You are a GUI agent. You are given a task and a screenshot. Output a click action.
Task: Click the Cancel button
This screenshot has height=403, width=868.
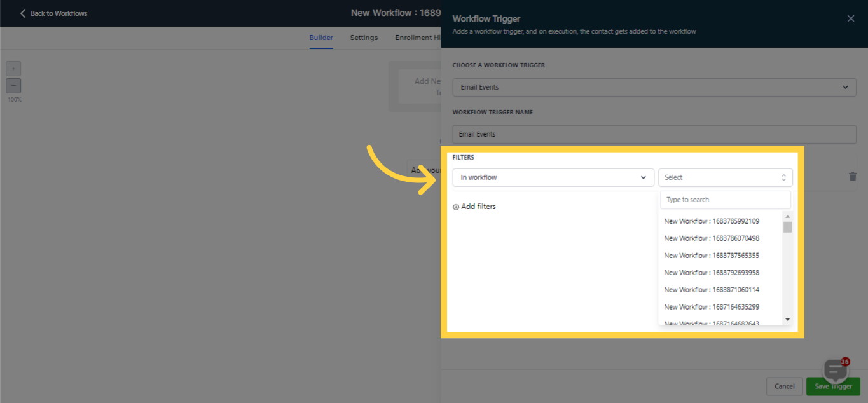[784, 386]
